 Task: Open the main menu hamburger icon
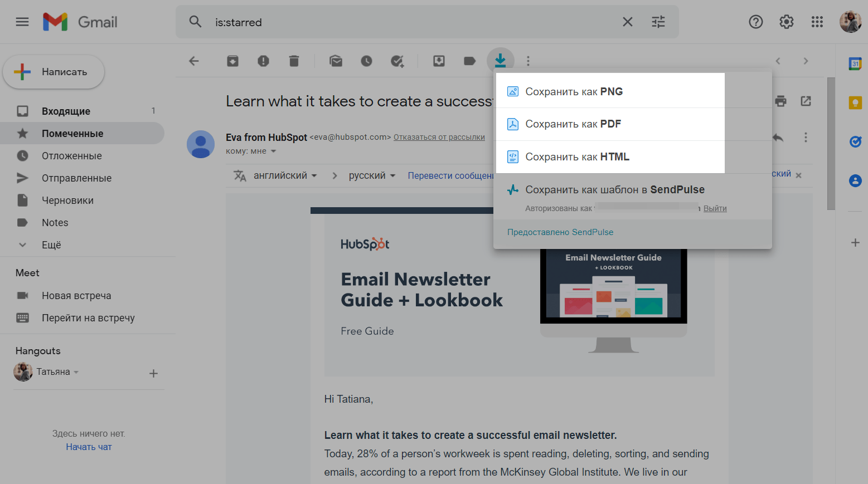[x=22, y=22]
